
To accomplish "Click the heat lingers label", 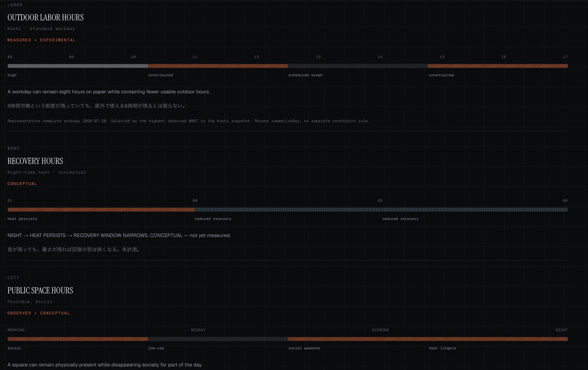I will tap(442, 348).
